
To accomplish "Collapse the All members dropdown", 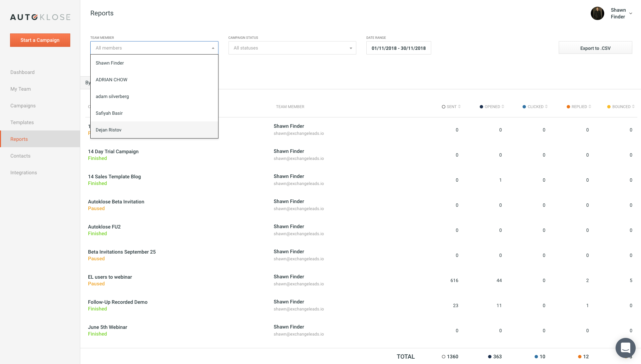I will click(213, 48).
